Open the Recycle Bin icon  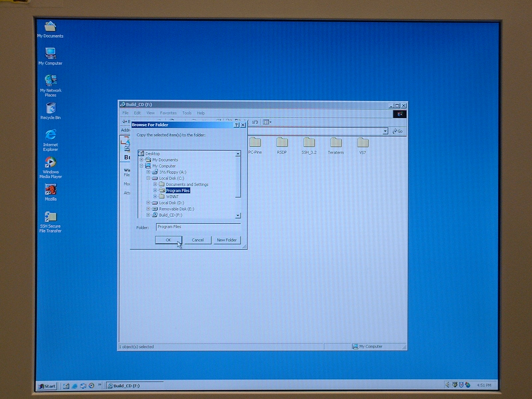[x=51, y=108]
